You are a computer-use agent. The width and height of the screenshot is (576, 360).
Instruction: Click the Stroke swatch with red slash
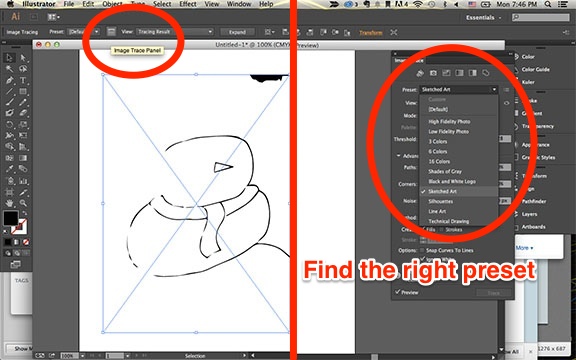coord(19,227)
